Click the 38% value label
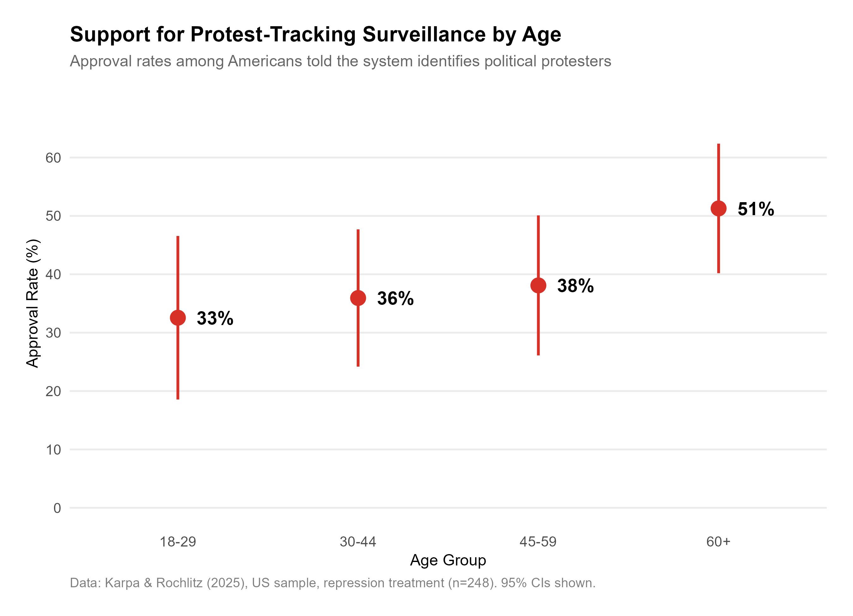The height and width of the screenshot is (616, 853). pos(575,286)
